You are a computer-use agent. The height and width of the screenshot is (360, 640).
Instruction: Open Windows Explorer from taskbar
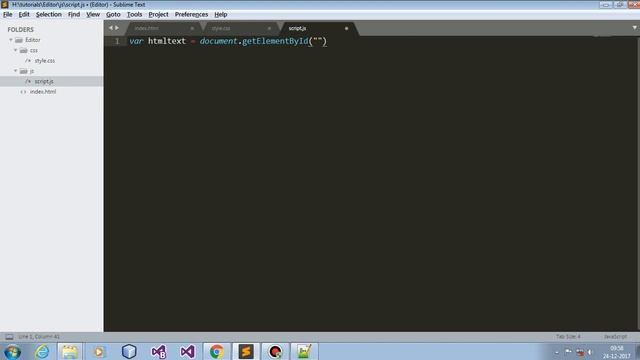click(70, 352)
